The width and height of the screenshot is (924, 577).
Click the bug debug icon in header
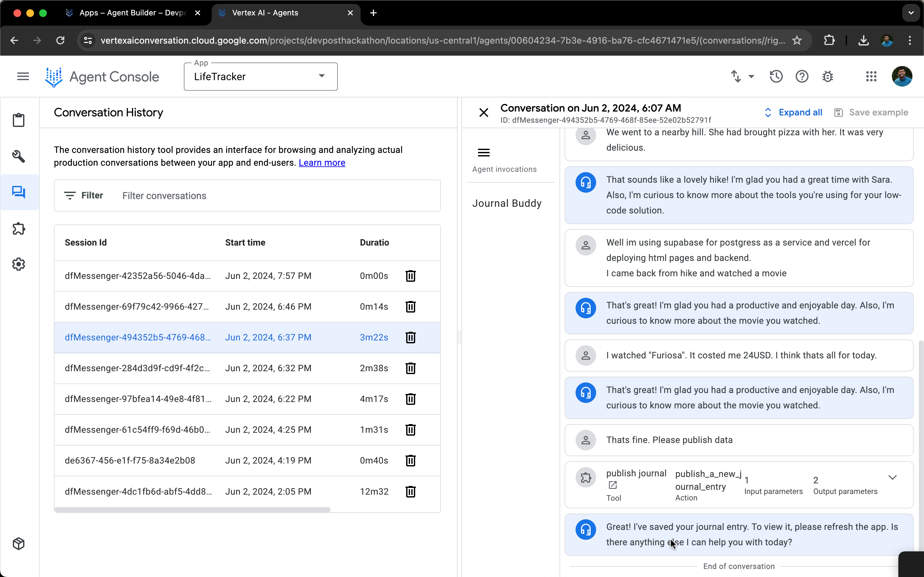(x=827, y=77)
